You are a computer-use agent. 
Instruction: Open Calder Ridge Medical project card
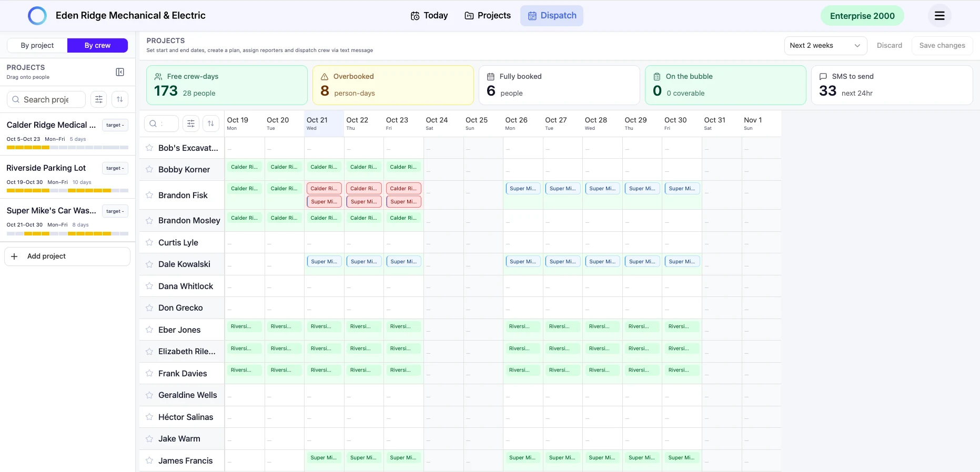pyautogui.click(x=67, y=134)
